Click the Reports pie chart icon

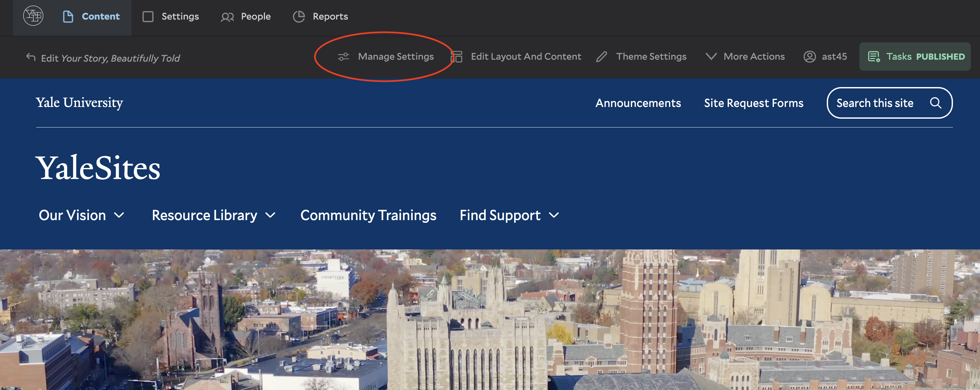299,16
